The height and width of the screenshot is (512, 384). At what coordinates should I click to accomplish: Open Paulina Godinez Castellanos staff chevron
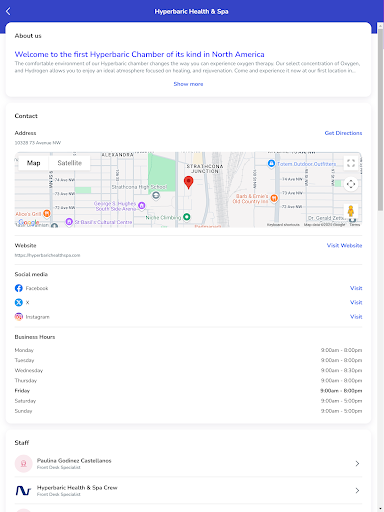click(357, 463)
